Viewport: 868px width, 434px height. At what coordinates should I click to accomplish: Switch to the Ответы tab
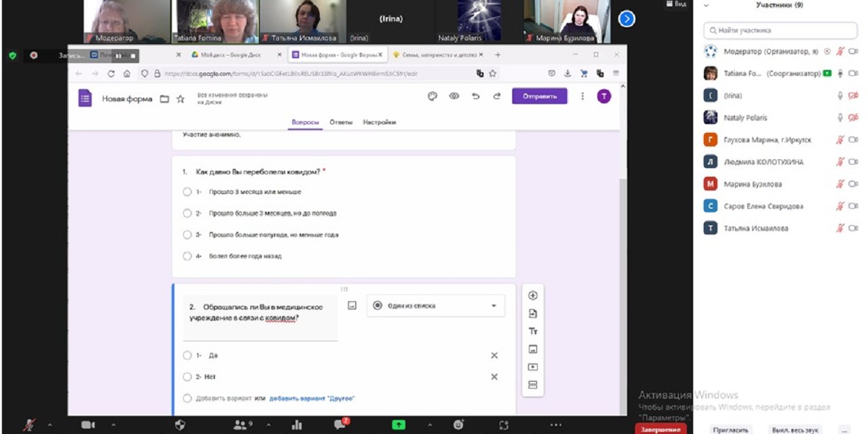point(341,122)
